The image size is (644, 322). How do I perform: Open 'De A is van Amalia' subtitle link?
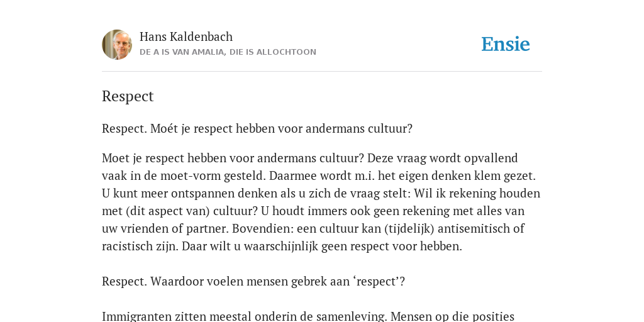pyautogui.click(x=228, y=52)
